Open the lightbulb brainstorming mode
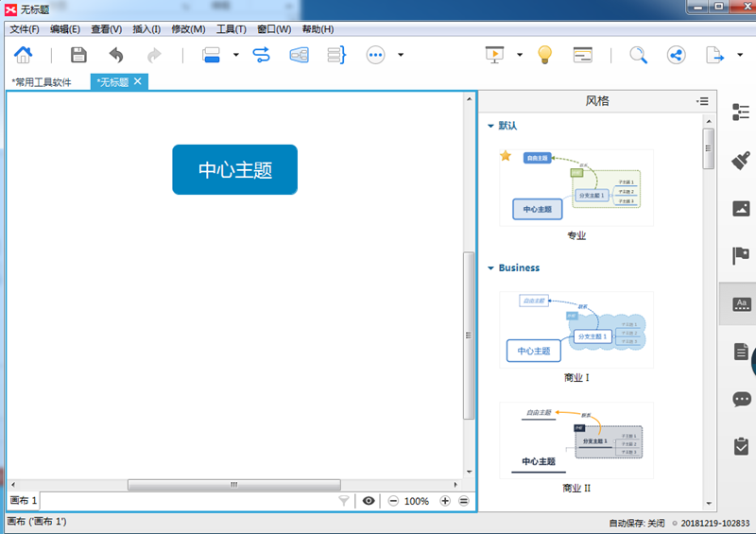756x534 pixels. point(544,55)
